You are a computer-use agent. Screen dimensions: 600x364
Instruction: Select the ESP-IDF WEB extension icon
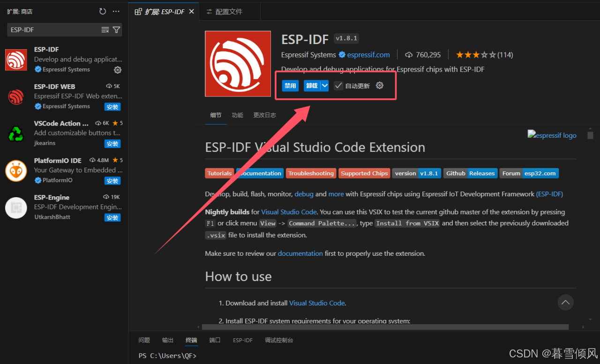(16, 97)
